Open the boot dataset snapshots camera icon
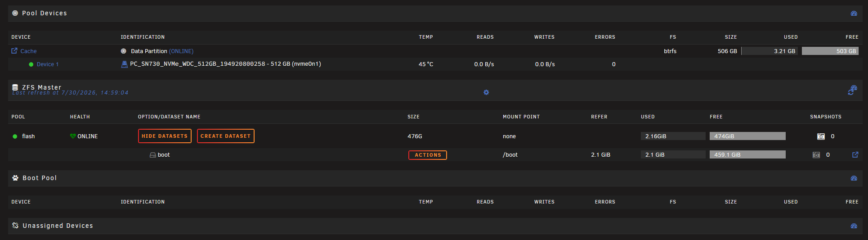Screen dimensions: 868x240 (x=816, y=155)
